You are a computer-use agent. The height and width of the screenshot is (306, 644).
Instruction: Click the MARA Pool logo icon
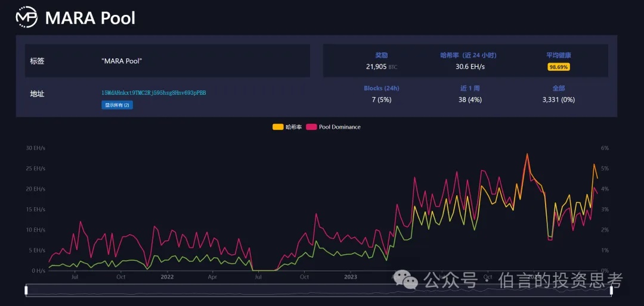[x=26, y=17]
